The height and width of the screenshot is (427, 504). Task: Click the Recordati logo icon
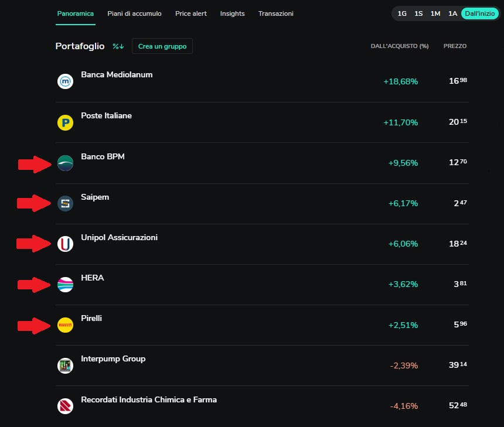[65, 406]
